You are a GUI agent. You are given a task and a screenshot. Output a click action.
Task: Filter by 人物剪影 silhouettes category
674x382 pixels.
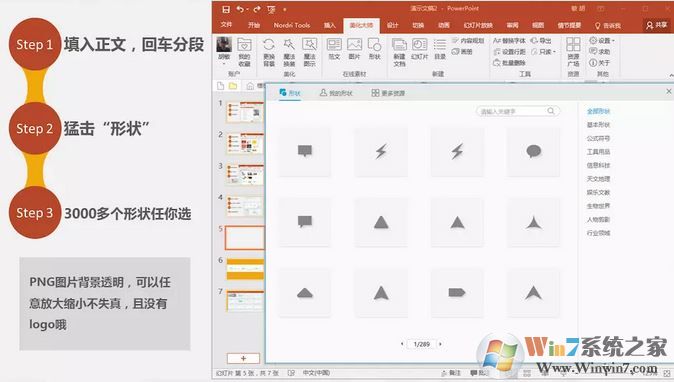click(598, 220)
